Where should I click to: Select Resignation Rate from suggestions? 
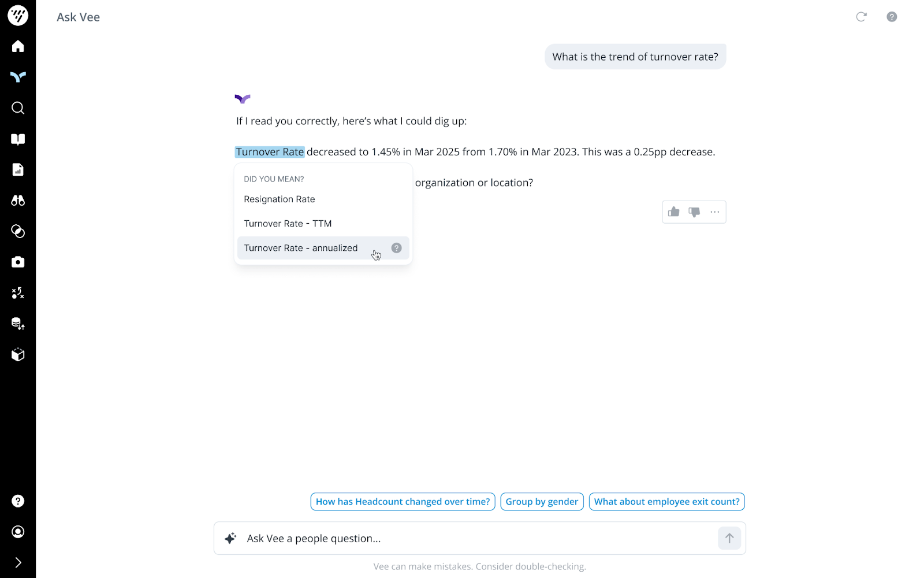click(280, 199)
